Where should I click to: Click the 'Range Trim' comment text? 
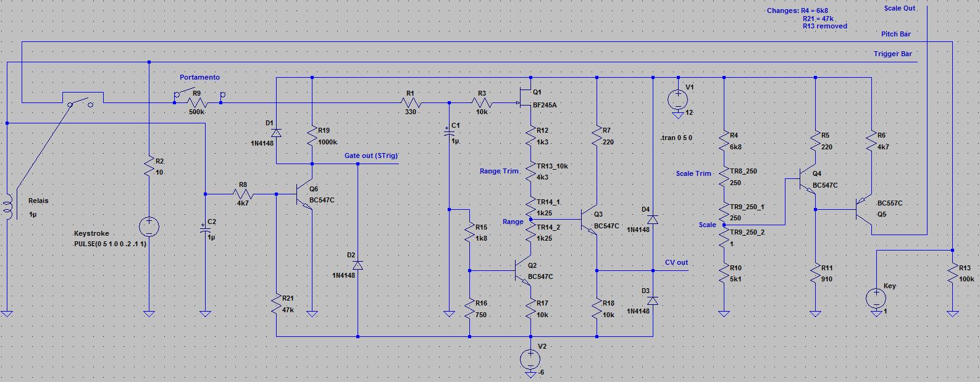(x=500, y=171)
